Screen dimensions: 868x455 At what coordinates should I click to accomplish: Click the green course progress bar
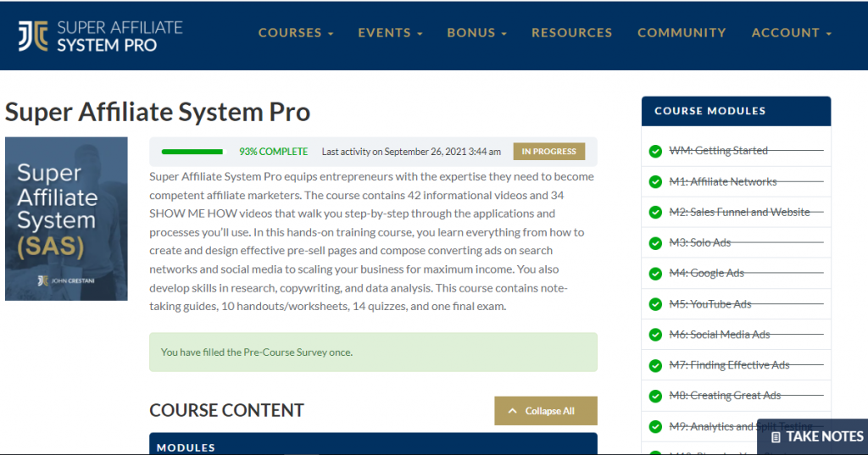pos(193,152)
